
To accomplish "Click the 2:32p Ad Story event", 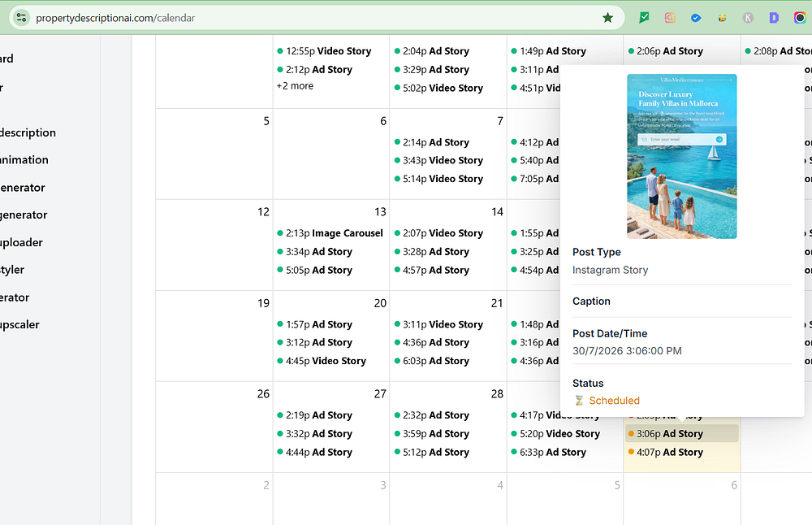I will coord(432,415).
